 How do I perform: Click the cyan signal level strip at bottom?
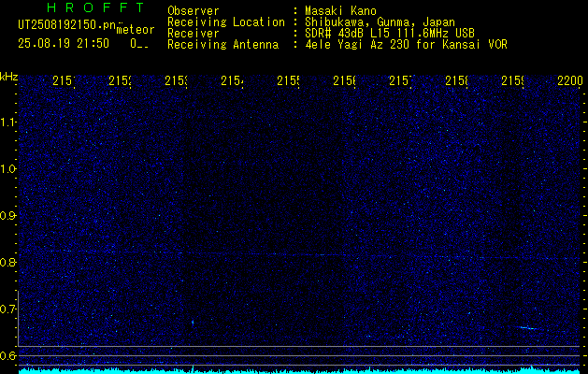[x=299, y=371]
